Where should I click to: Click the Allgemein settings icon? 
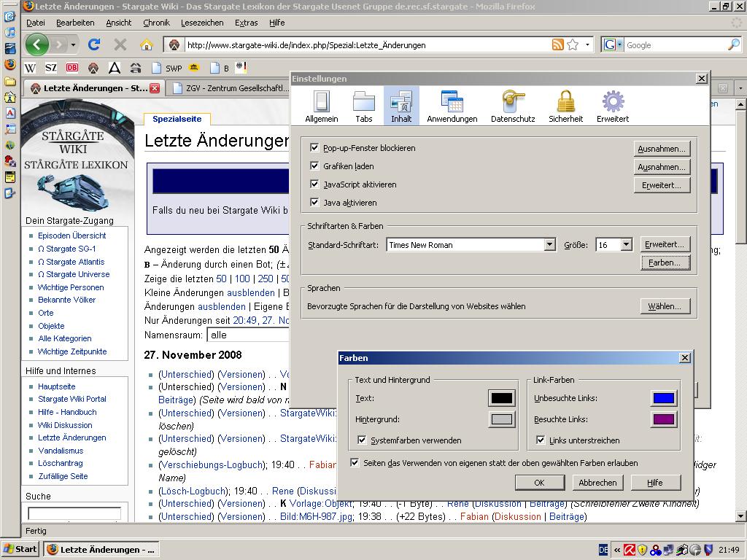pos(321,106)
